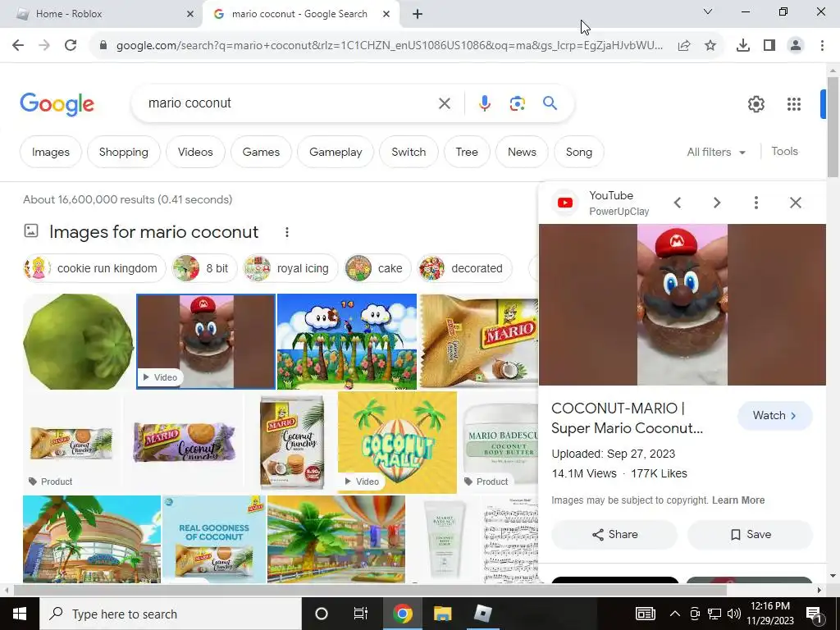This screenshot has width=840, height=630.
Task: Reload the current page
Action: click(71, 46)
